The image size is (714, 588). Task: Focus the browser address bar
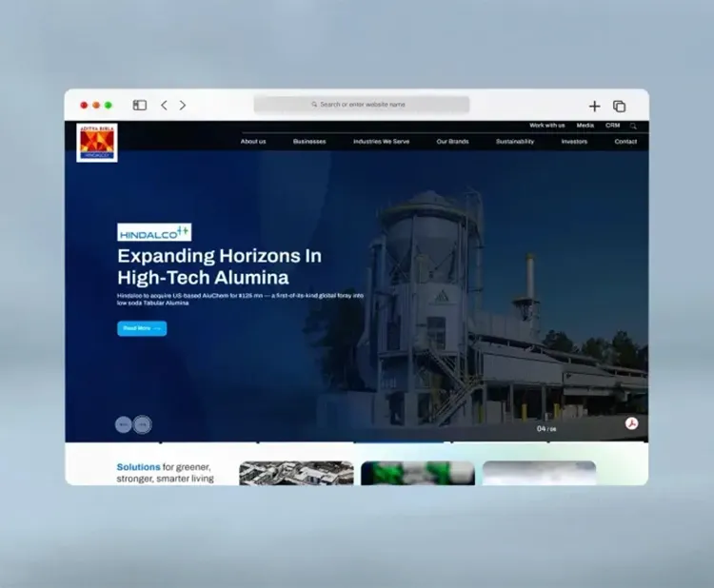click(362, 105)
